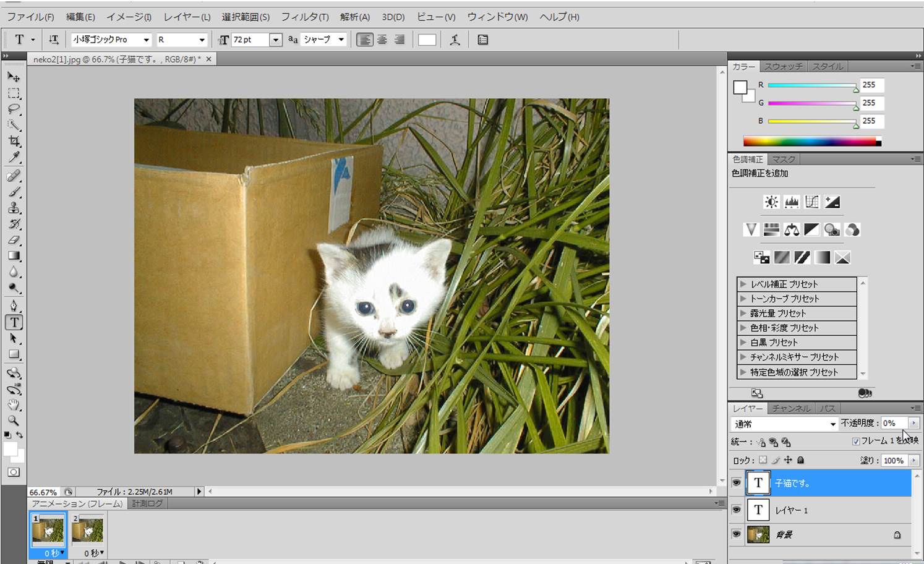This screenshot has width=924, height=564.
Task: Select the Eraser tool
Action: pyautogui.click(x=13, y=240)
